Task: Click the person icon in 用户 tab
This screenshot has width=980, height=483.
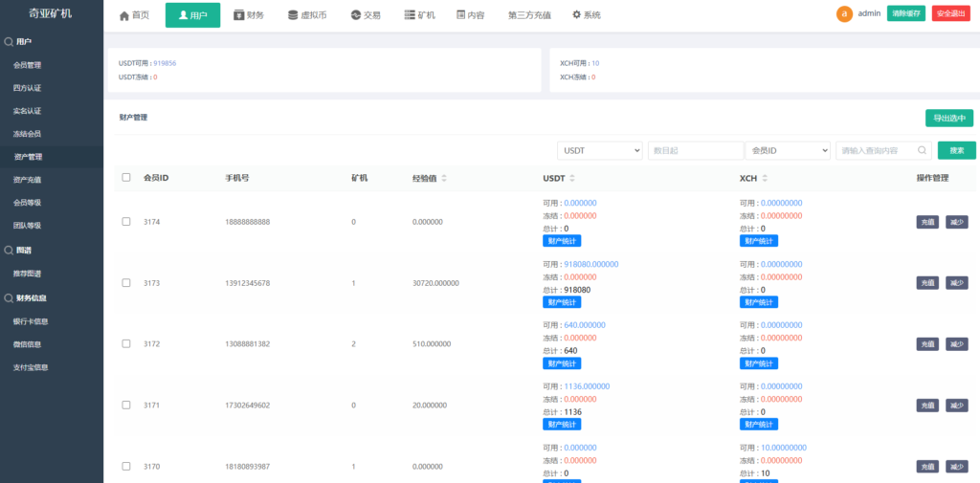Action: (x=183, y=15)
